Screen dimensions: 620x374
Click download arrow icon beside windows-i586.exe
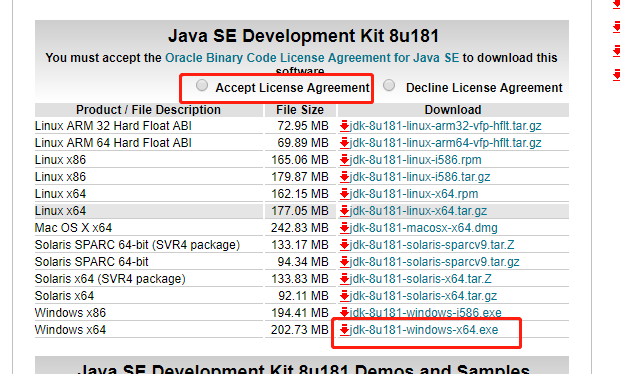pos(344,313)
